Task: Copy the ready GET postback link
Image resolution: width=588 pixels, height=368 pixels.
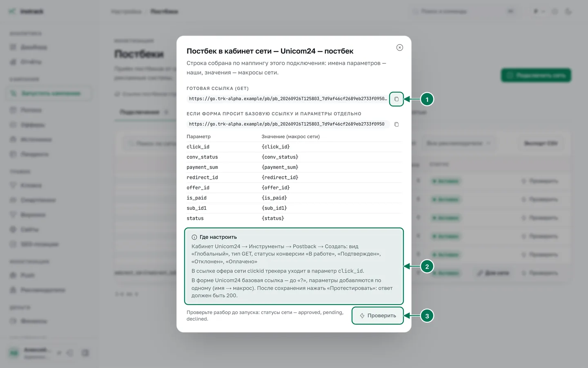Action: 396,99
